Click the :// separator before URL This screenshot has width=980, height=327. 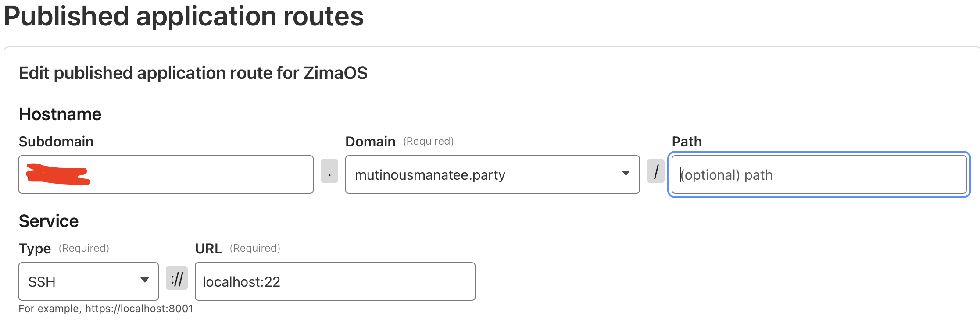pos(177,278)
